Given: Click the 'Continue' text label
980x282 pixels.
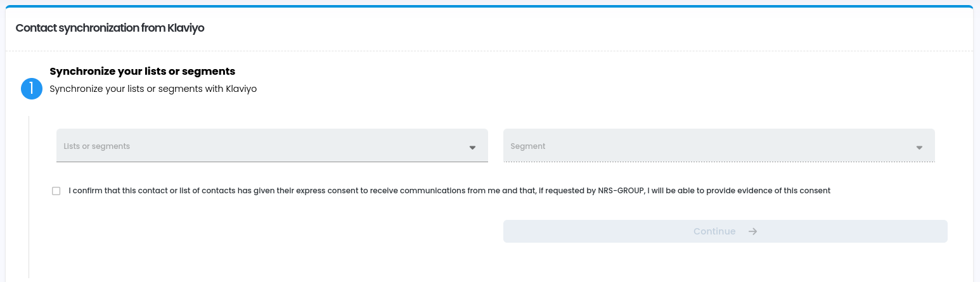Looking at the screenshot, I should click(x=714, y=231).
